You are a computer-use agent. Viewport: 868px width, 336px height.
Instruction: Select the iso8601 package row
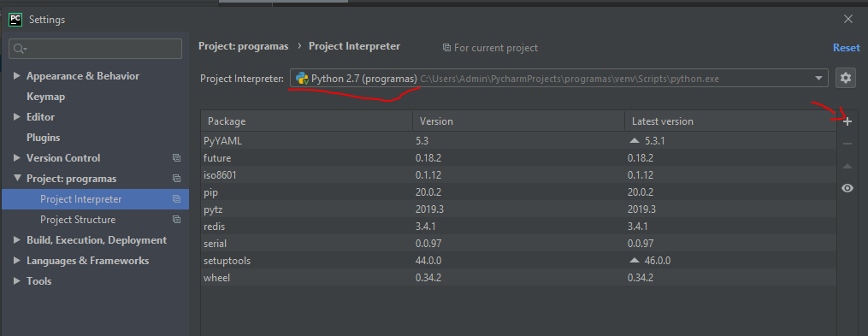point(518,175)
